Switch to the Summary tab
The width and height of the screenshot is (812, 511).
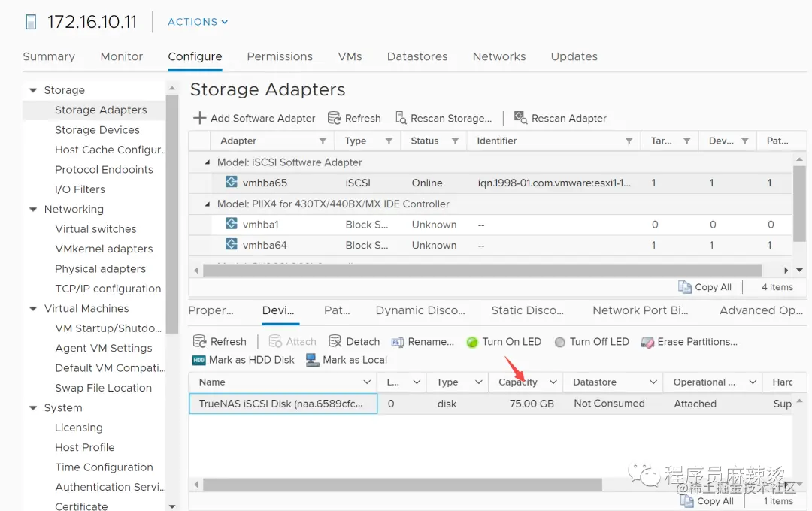[x=49, y=56]
